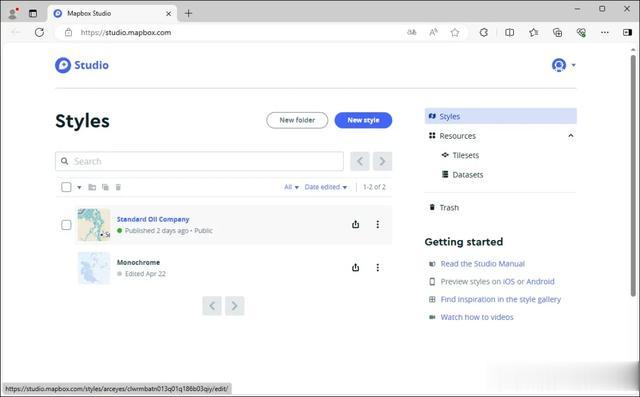The height and width of the screenshot is (397, 640).
Task: Check the Standard Oil Company checkbox
Action: (x=66, y=225)
